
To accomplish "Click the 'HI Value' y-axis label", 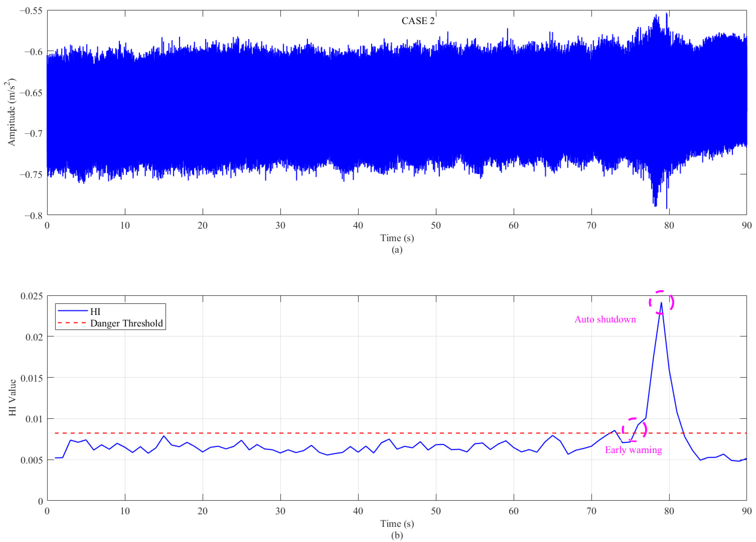I will 12,397.
